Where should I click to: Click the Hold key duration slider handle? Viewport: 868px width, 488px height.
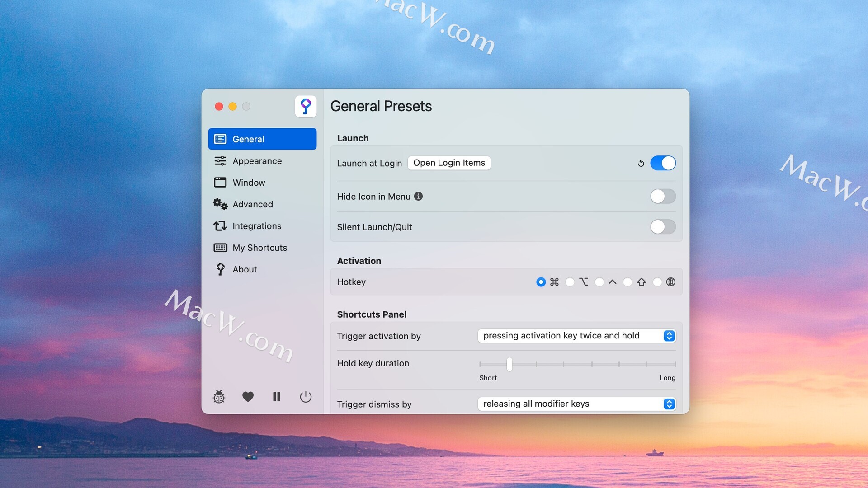click(x=509, y=364)
